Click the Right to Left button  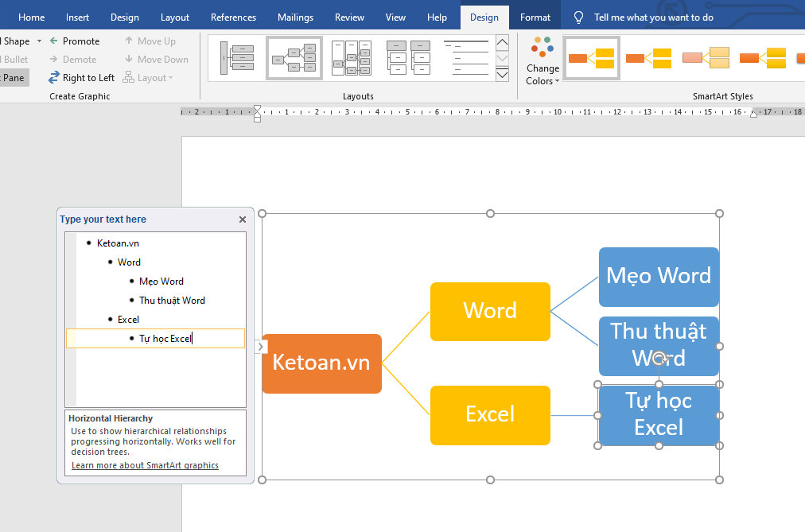pos(81,77)
